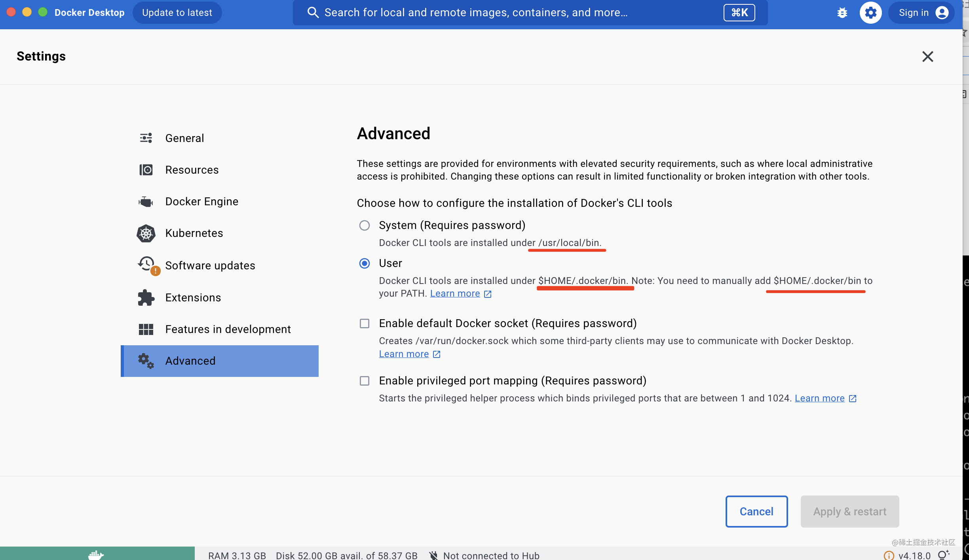The width and height of the screenshot is (969, 560).
Task: Click Apply & restart button
Action: [x=849, y=511]
